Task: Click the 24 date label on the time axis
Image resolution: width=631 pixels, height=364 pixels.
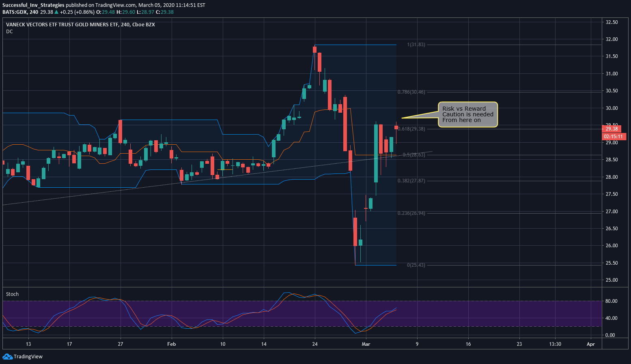Action: point(315,344)
